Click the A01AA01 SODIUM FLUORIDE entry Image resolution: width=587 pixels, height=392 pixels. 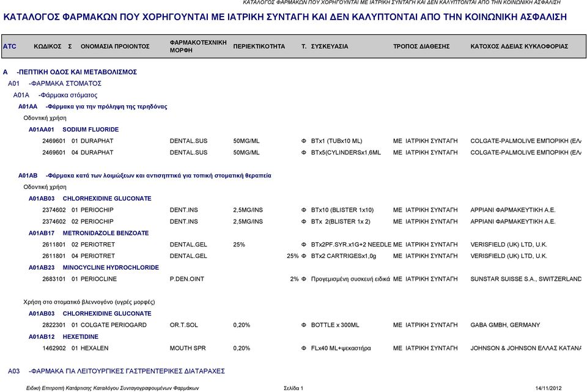74,130
